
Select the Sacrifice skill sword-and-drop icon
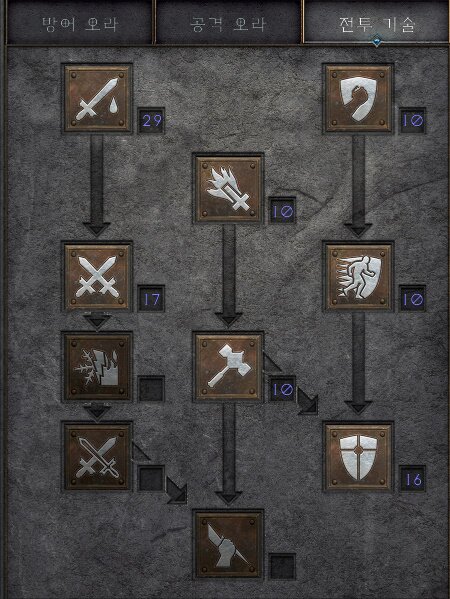(97, 99)
